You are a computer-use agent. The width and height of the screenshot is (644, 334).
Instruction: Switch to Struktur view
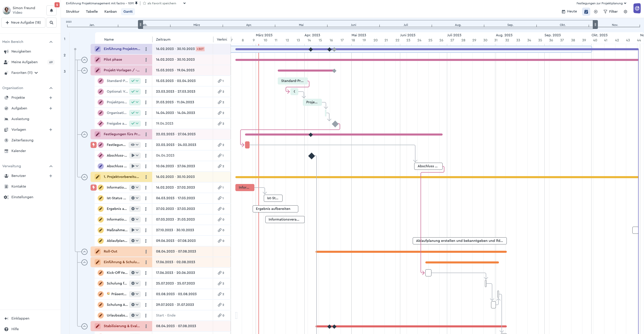(73, 12)
